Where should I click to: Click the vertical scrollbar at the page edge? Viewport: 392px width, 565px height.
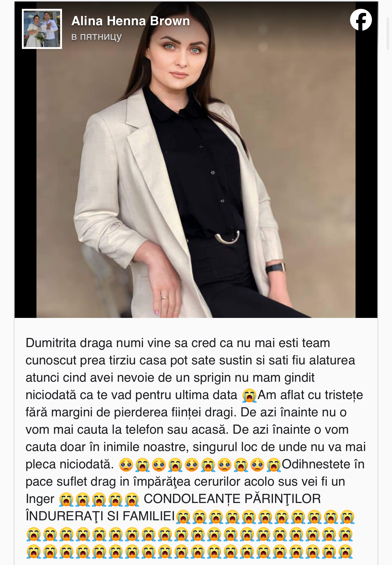pos(388,33)
